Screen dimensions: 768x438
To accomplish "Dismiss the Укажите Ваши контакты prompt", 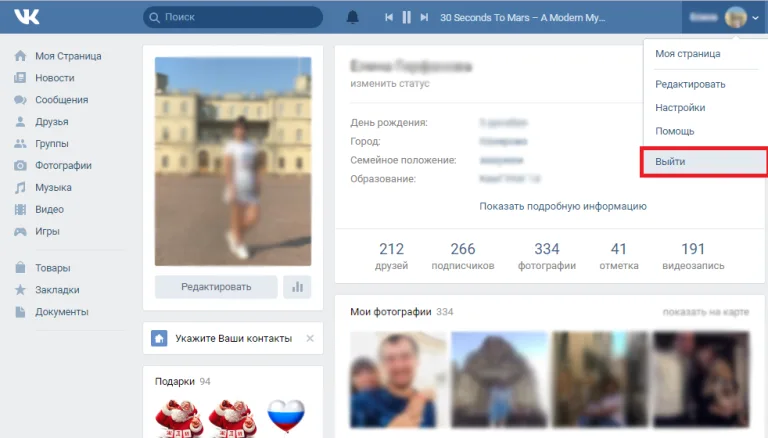I will [310, 338].
